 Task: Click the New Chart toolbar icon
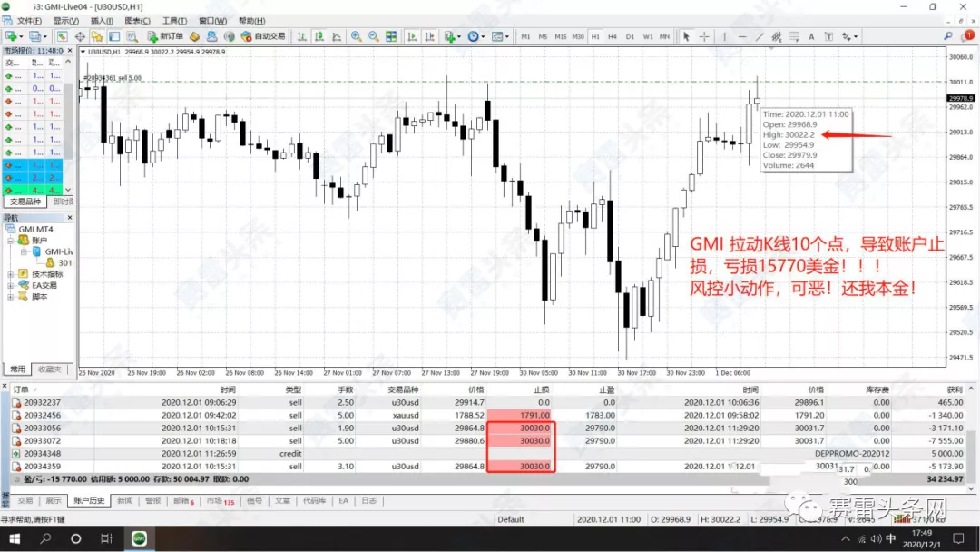tap(11, 37)
